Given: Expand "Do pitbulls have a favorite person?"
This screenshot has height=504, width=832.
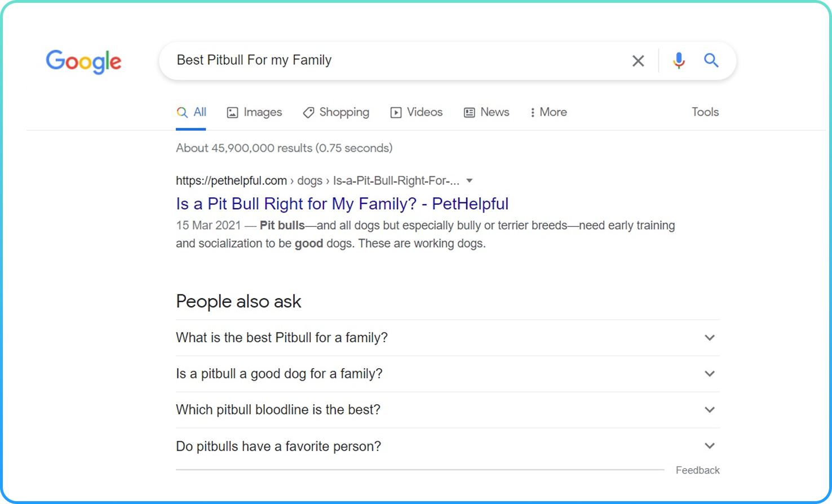Looking at the screenshot, I should [709, 446].
